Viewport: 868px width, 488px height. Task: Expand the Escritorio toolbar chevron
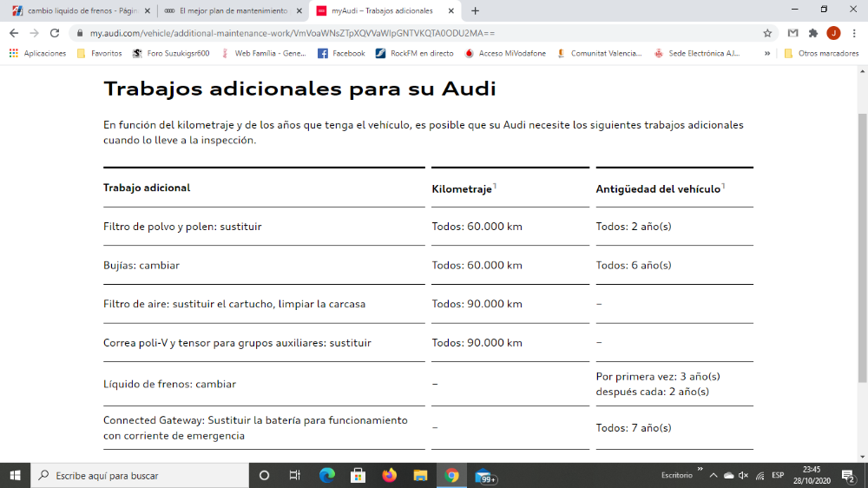click(700, 470)
